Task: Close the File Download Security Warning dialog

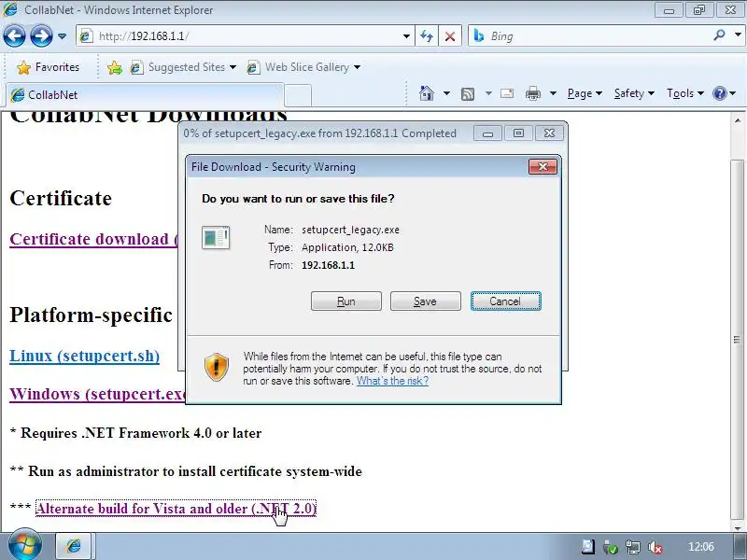Action: [543, 167]
